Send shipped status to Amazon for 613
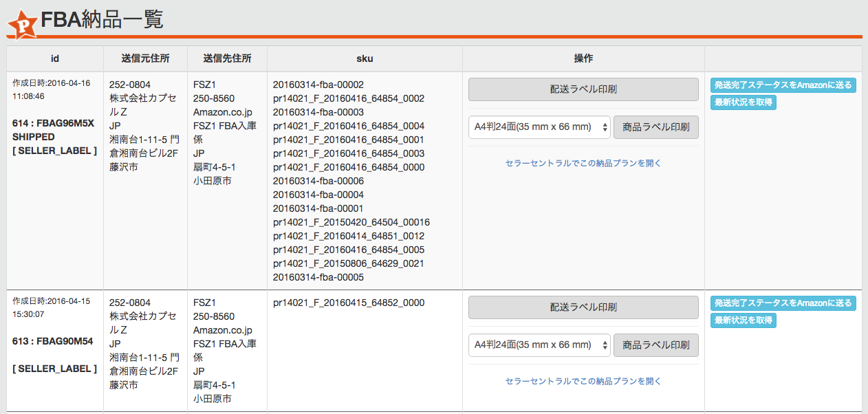Image resolution: width=868 pixels, height=414 pixels. [x=783, y=303]
